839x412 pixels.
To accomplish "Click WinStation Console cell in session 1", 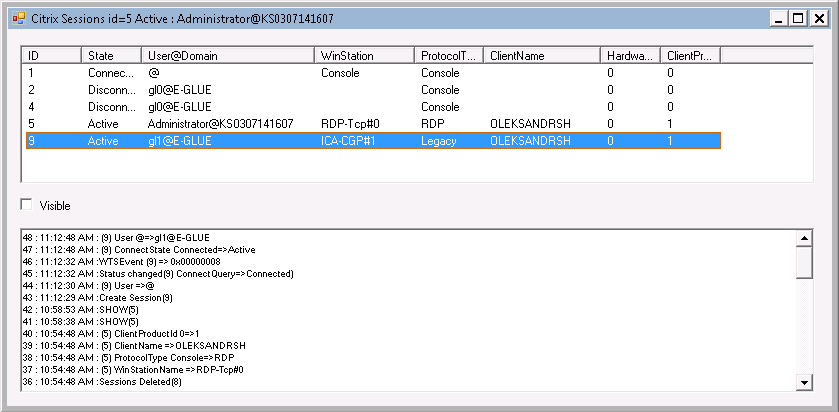I will [x=340, y=73].
